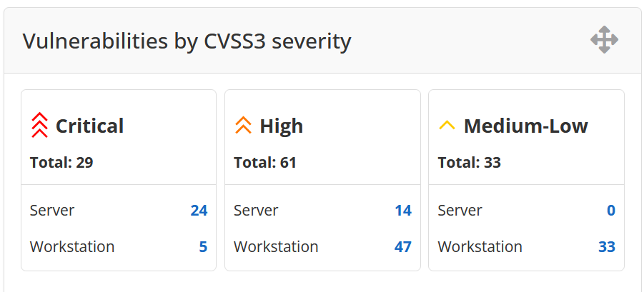View the 47 High Workstation vulnerabilities

(x=403, y=247)
